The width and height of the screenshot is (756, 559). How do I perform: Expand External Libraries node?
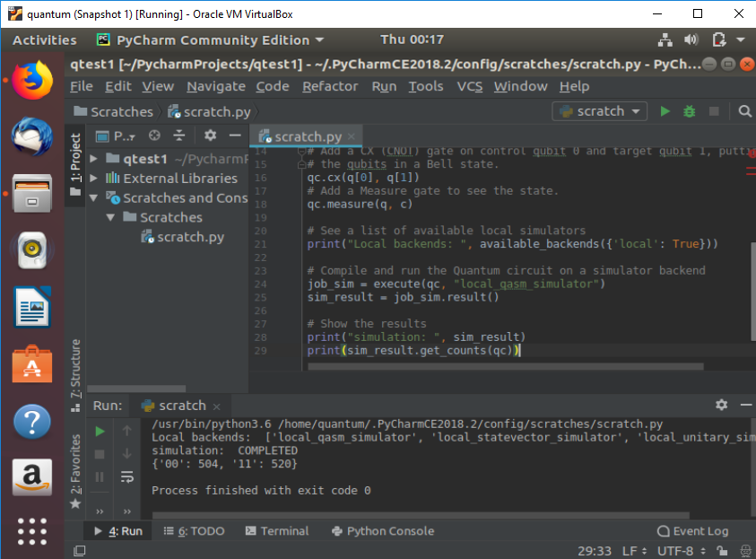(94, 178)
